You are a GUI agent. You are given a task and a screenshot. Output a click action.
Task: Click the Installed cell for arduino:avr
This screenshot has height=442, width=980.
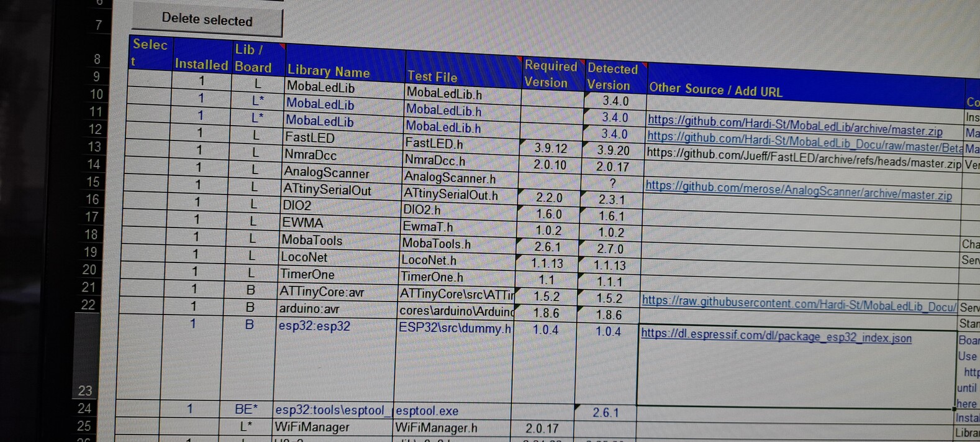pyautogui.click(x=193, y=306)
